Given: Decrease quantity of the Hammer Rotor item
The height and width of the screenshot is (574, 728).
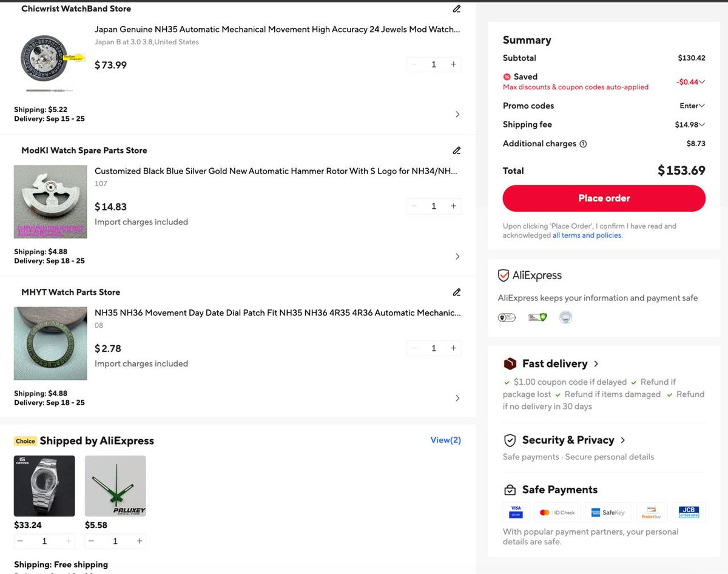Looking at the screenshot, I should [x=414, y=206].
